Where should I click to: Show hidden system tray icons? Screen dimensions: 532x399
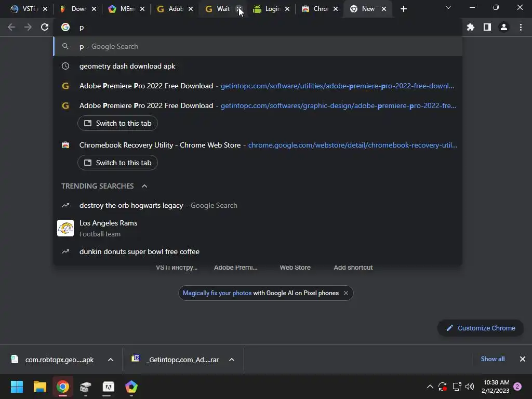(430, 387)
